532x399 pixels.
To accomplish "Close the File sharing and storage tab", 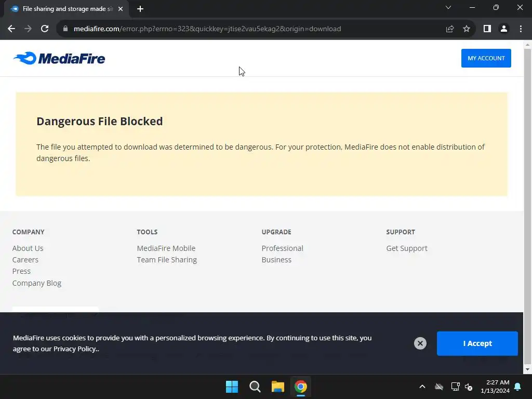I will click(x=121, y=9).
